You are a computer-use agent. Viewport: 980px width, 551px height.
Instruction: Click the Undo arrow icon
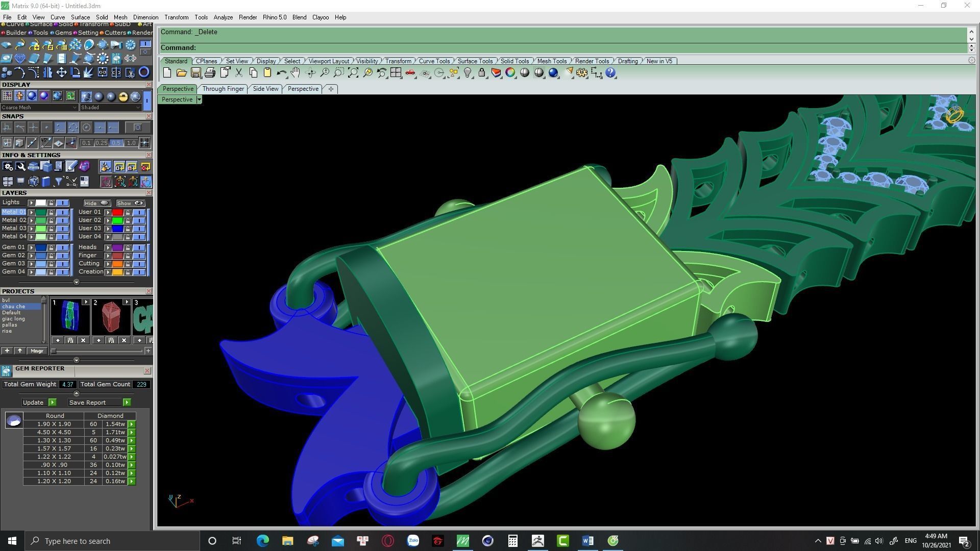click(x=281, y=73)
